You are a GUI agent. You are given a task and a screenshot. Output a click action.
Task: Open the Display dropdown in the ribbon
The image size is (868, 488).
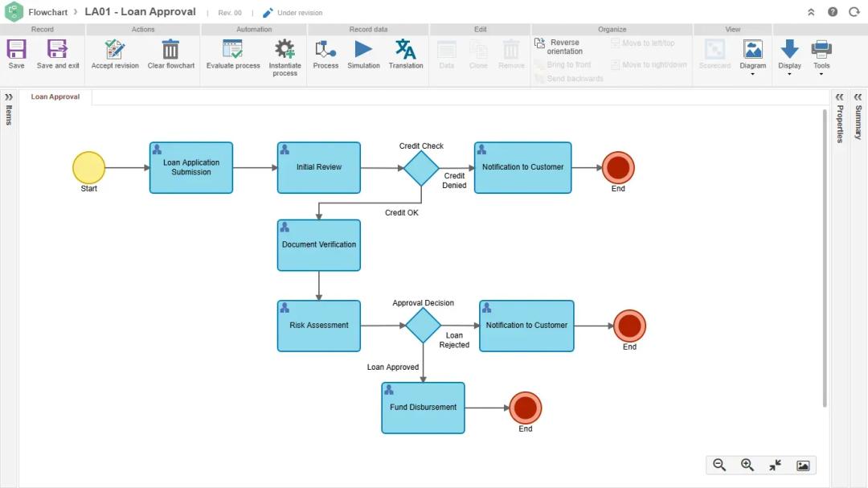pos(789,56)
